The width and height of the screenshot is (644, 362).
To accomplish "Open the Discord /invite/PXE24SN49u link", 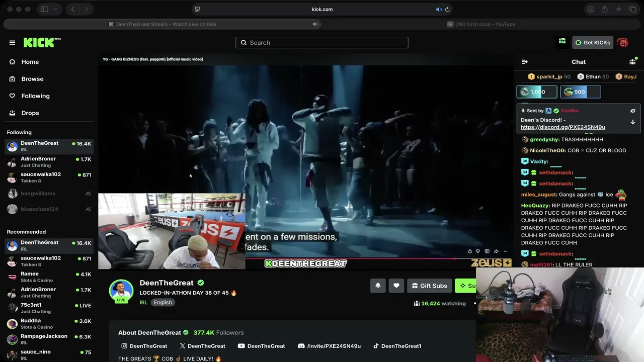I will click(329, 346).
